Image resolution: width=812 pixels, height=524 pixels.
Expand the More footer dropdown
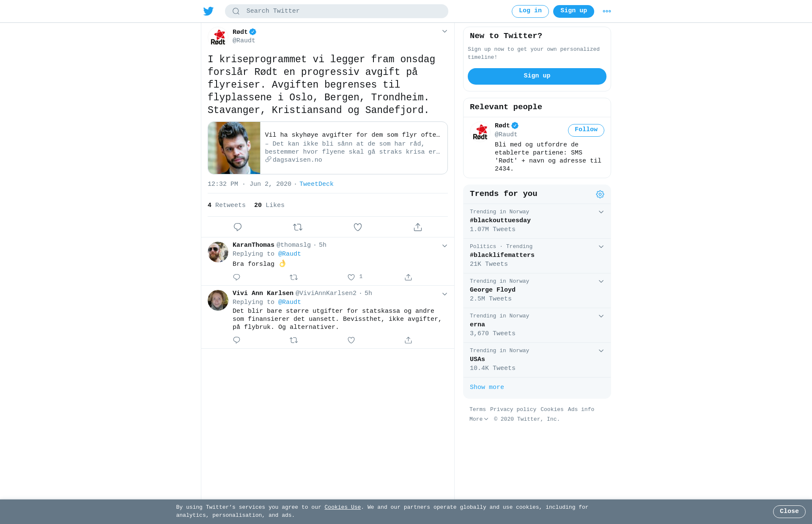click(x=479, y=419)
